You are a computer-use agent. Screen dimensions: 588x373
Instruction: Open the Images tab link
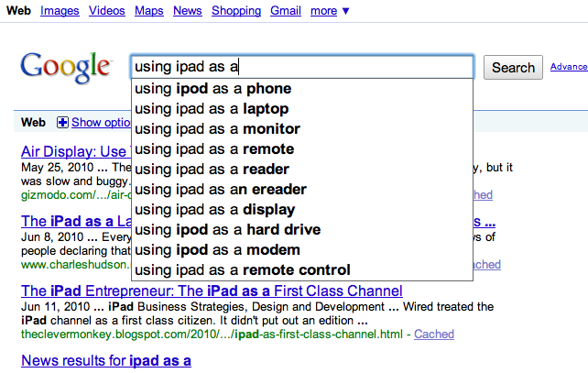click(60, 11)
